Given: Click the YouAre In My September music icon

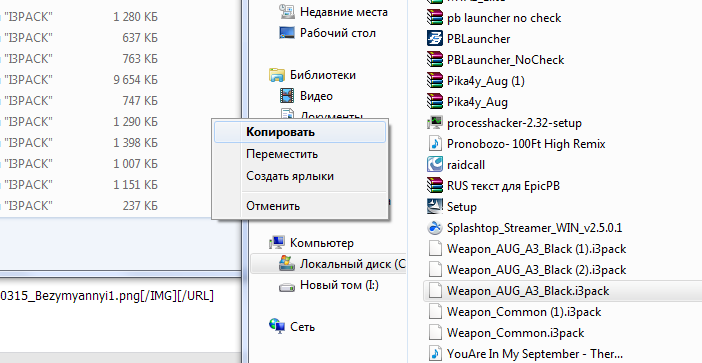Looking at the screenshot, I should click(435, 354).
